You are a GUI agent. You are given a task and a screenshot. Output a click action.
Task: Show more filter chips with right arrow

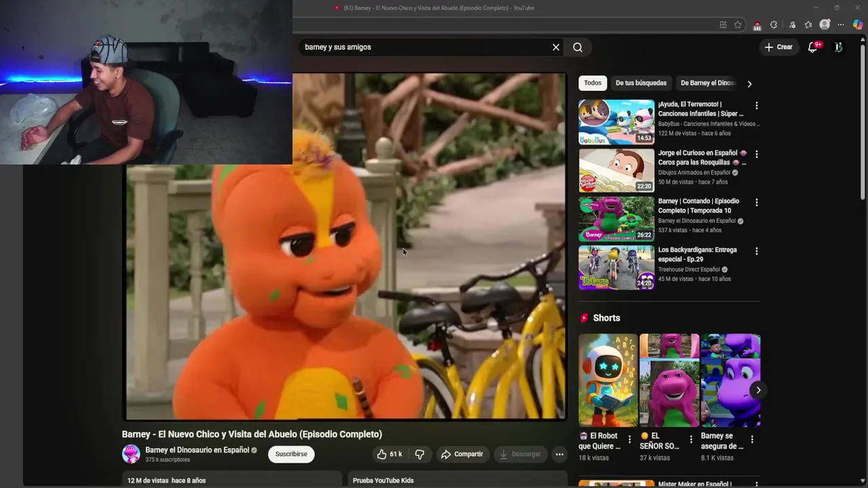749,83
